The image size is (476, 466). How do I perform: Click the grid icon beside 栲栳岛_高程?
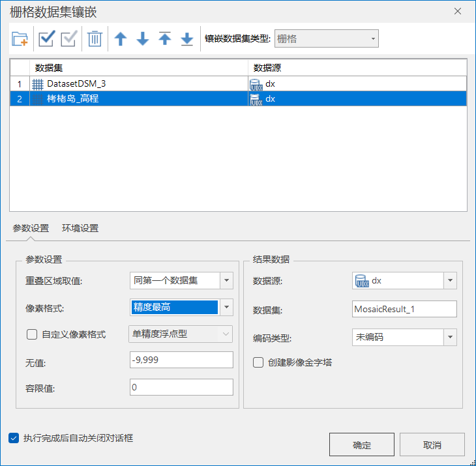point(38,99)
